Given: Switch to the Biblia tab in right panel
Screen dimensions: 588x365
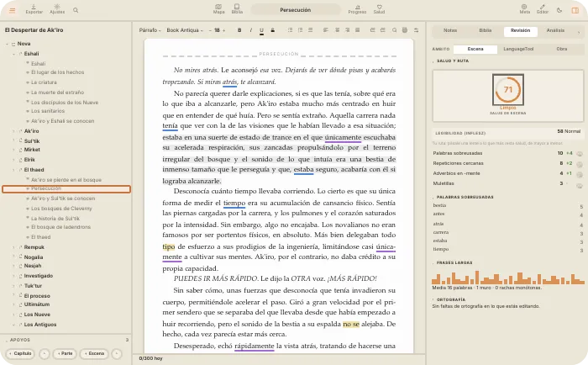Looking at the screenshot, I should pyautogui.click(x=485, y=30).
